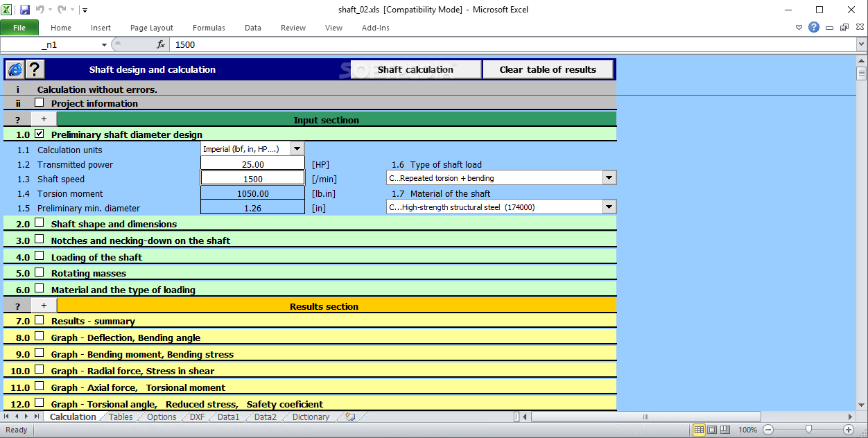The width and height of the screenshot is (868, 438).
Task: Uncheck Preliminary shaft diameter design checkbox
Action: (40, 134)
